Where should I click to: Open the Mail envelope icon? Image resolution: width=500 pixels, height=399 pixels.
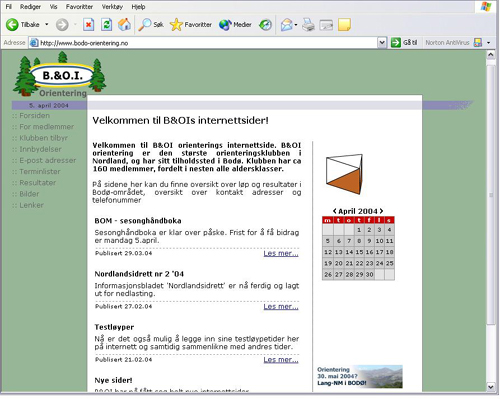coord(286,25)
